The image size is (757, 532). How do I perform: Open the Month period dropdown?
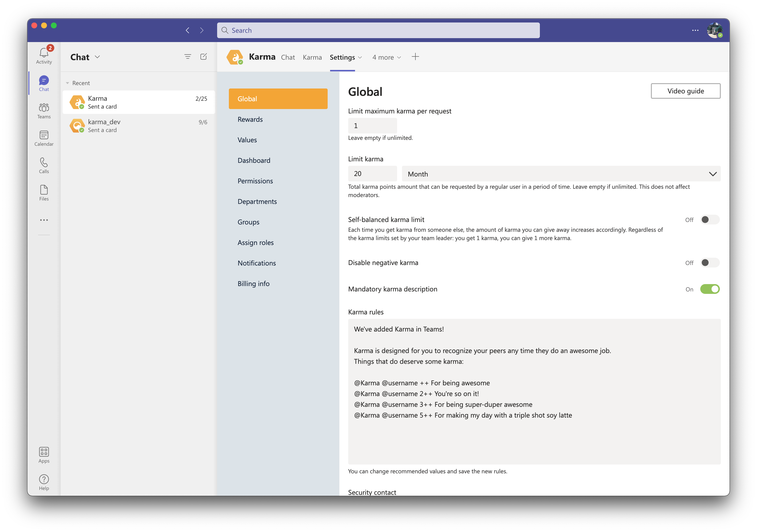coord(560,174)
